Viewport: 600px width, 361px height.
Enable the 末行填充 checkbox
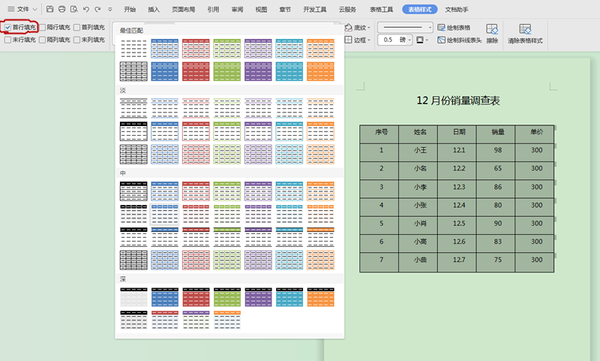point(8,40)
